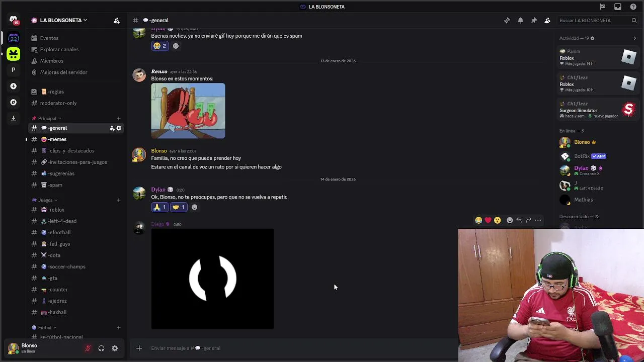
Task: Open the lime green robot server
Action: (x=14, y=54)
